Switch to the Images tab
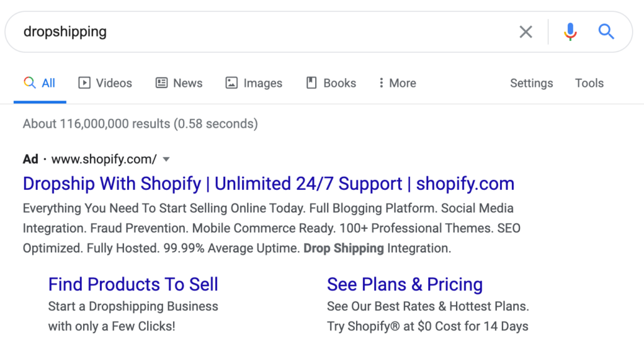The height and width of the screenshot is (356, 644). point(254,83)
